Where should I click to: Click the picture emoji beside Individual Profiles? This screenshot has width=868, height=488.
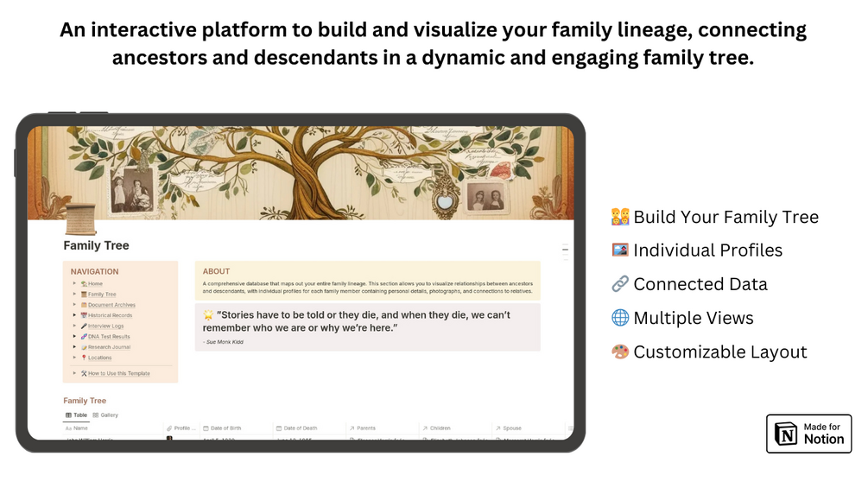pyautogui.click(x=620, y=250)
